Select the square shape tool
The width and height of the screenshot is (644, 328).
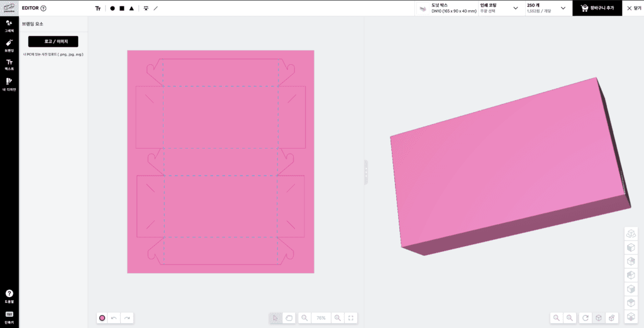[x=122, y=8]
